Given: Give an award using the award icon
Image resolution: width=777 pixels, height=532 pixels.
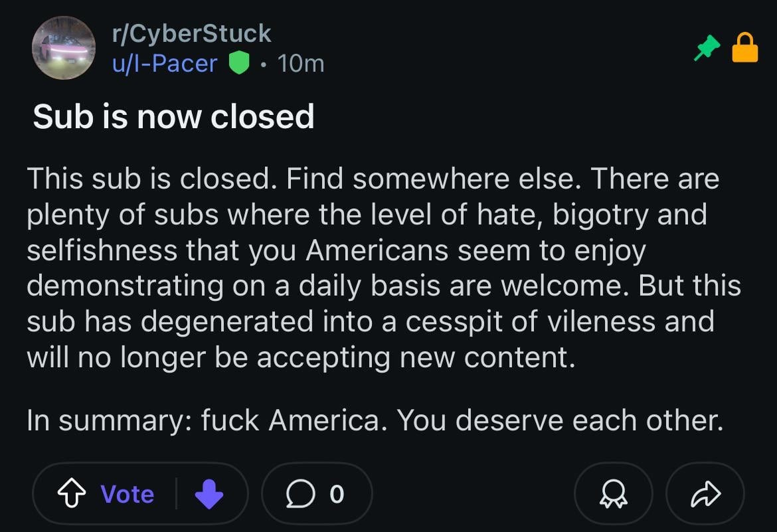Looking at the screenshot, I should point(612,494).
